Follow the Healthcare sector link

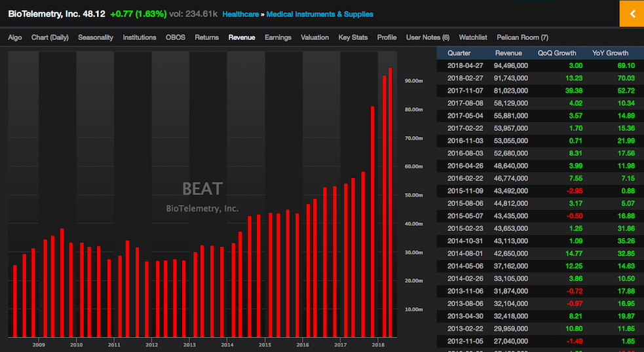coord(240,14)
